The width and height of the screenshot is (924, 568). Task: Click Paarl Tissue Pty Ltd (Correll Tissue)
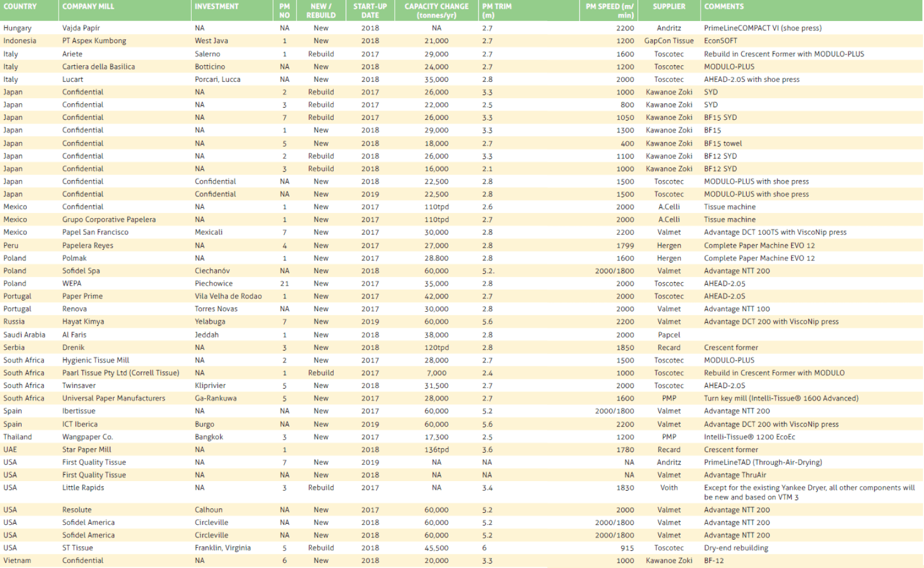[120, 373]
